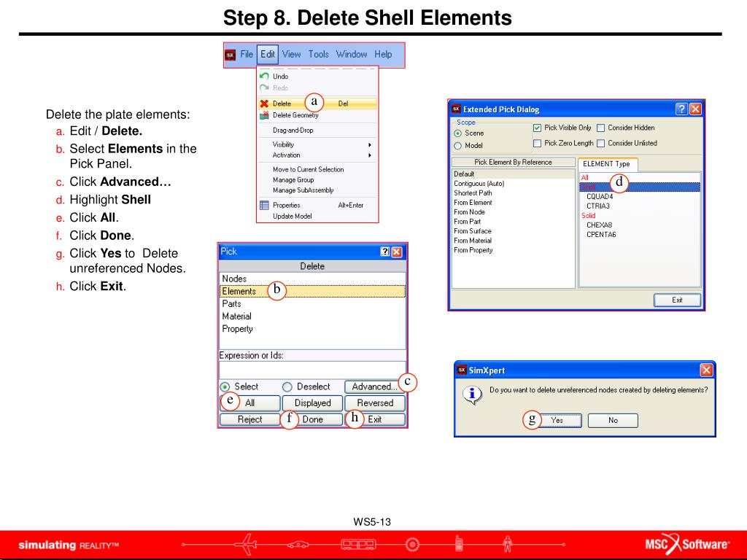Screen dimensions: 747x560
Task: Select the Model scope radio button
Action: pos(458,146)
